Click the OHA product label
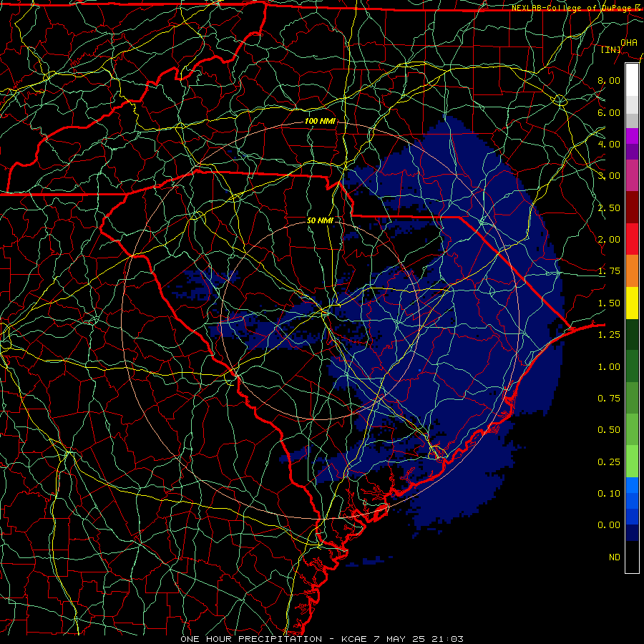644x644 pixels. [629, 42]
